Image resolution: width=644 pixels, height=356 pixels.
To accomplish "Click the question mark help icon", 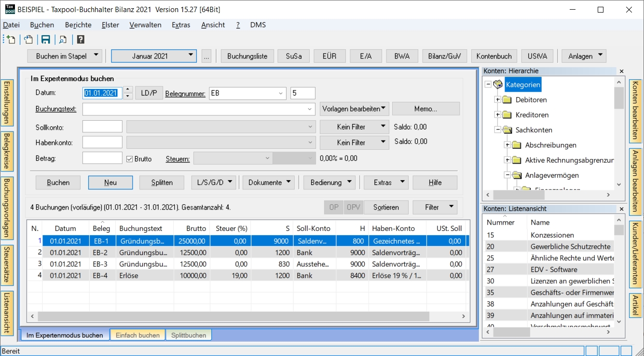I will [x=81, y=40].
